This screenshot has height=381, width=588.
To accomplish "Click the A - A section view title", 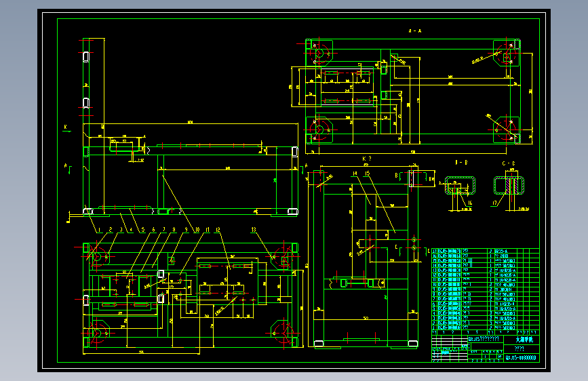I will [415, 31].
